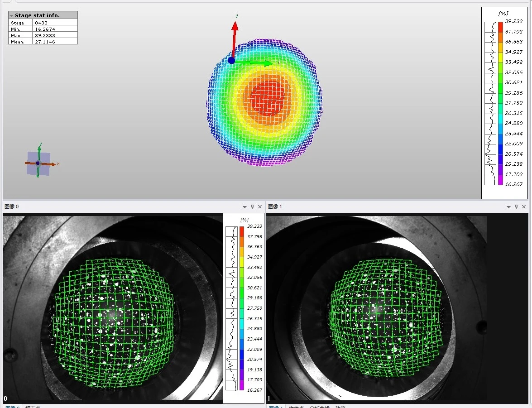The image size is (532, 408).
Task: Click 22.009 in the 3D view legend
Action: point(514,143)
